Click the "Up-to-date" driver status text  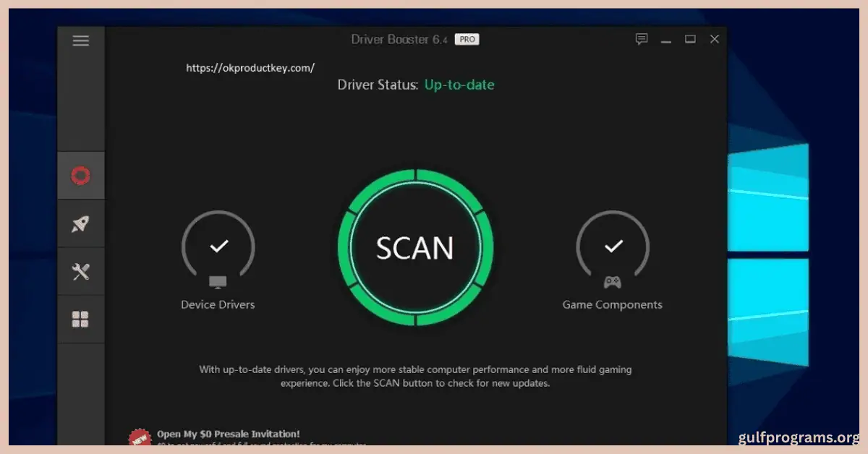(459, 85)
